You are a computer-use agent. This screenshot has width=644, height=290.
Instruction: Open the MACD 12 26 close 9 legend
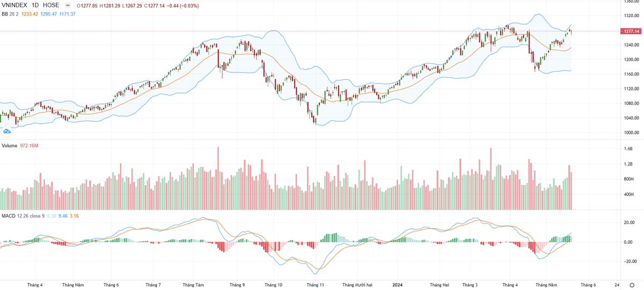pos(23,216)
